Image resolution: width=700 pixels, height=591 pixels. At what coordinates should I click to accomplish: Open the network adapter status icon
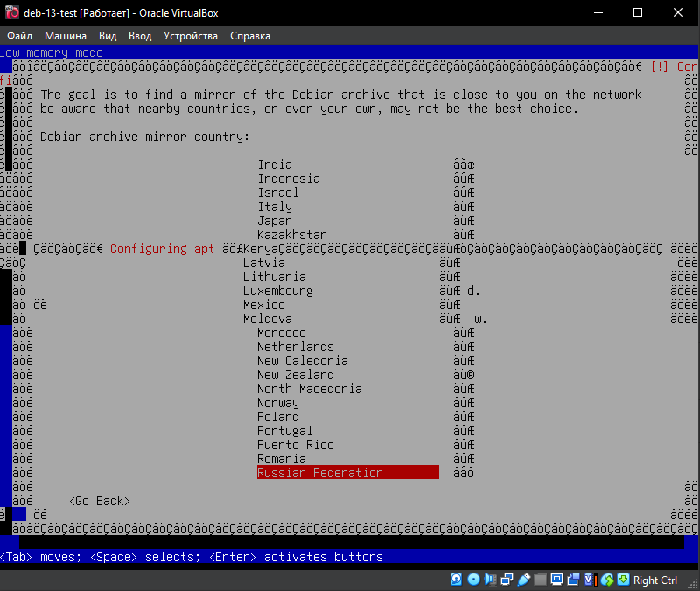pyautogui.click(x=507, y=580)
